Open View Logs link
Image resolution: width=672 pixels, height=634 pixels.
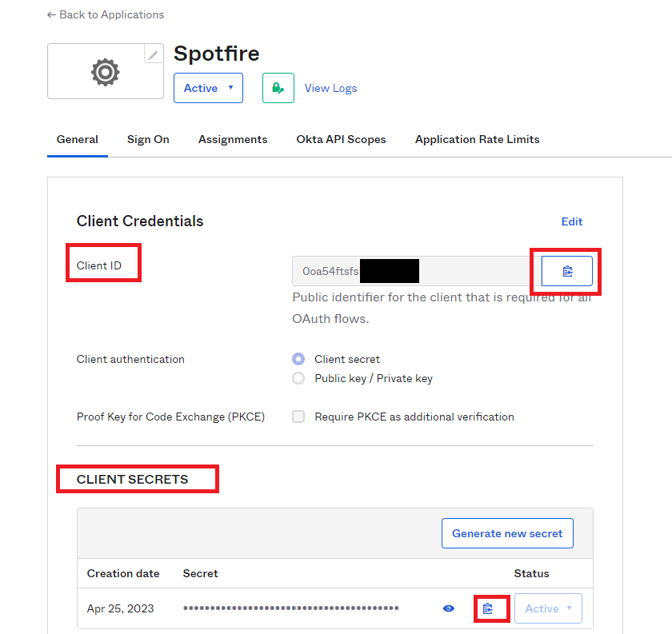[x=331, y=88]
